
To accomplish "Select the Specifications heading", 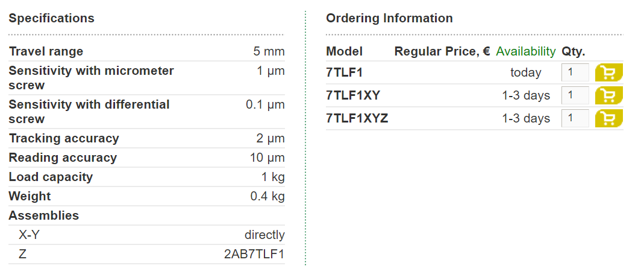I will coord(51,19).
